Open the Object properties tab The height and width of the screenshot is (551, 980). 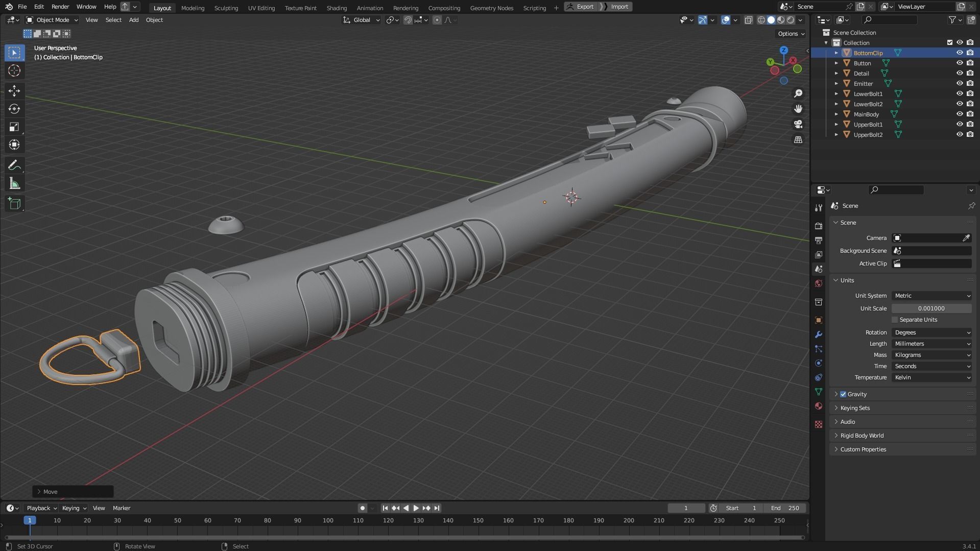click(819, 320)
